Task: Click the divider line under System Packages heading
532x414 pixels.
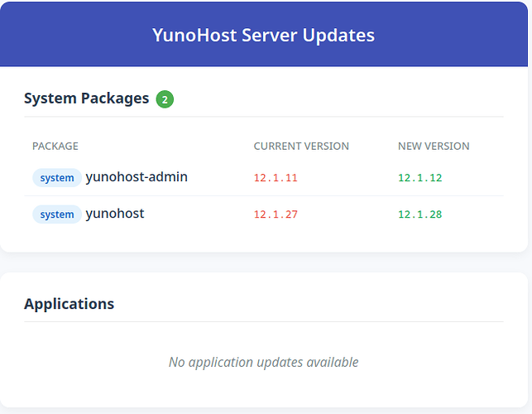Action: (x=263, y=117)
